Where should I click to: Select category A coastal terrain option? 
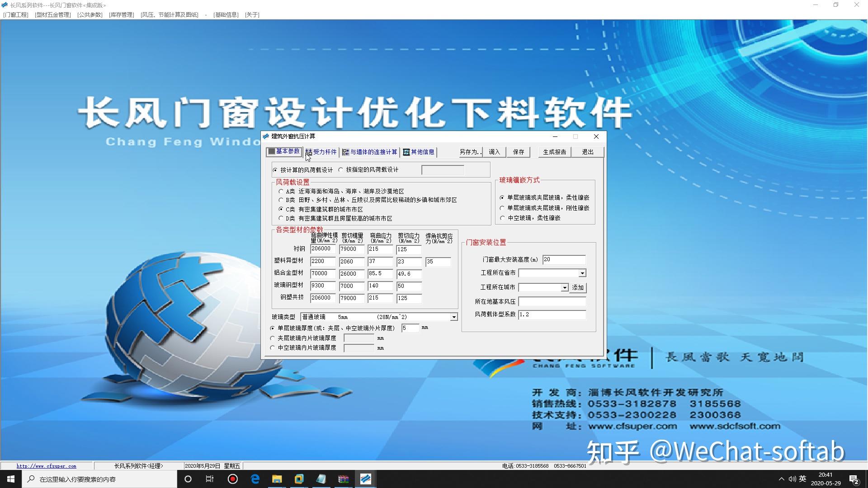pyautogui.click(x=281, y=192)
